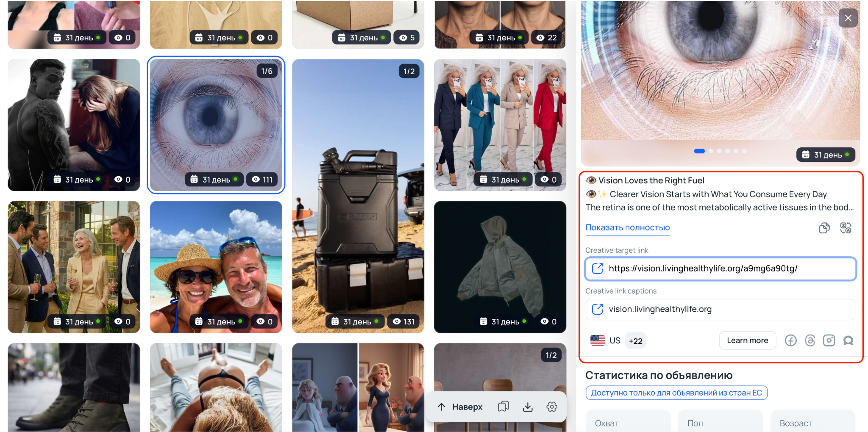Click the translate ad text icon
This screenshot has width=868, height=432.
coord(846,228)
